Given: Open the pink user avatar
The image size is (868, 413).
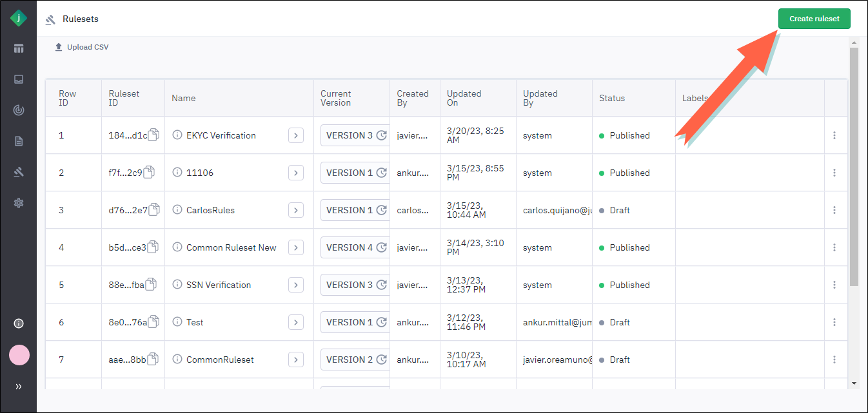Looking at the screenshot, I should tap(19, 355).
